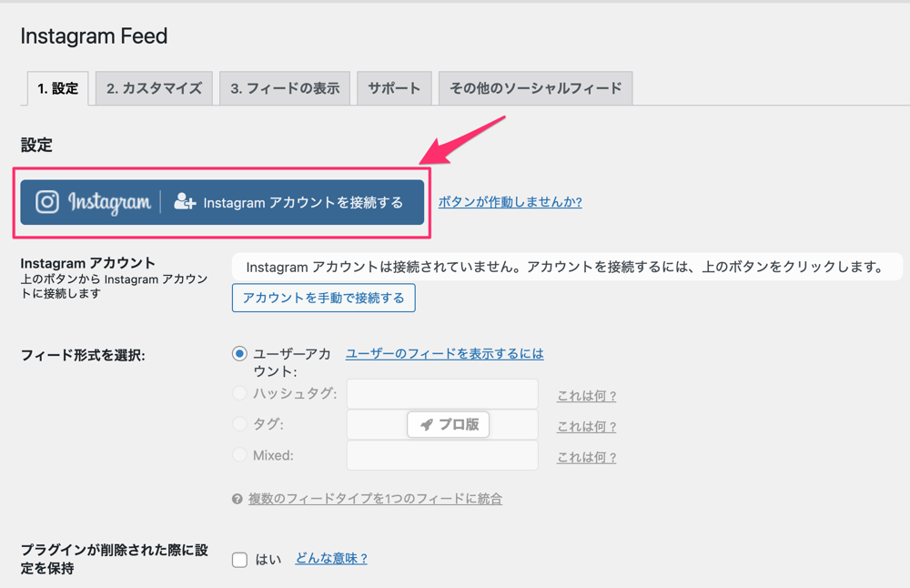Select the その他のソーシャルフィード tab
The height and width of the screenshot is (588, 910).
coord(535,88)
